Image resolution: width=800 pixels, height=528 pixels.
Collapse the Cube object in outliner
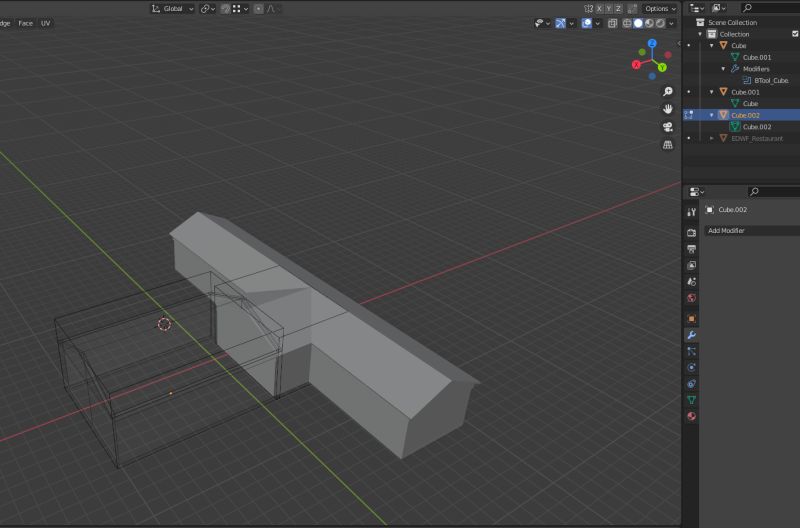pos(712,46)
